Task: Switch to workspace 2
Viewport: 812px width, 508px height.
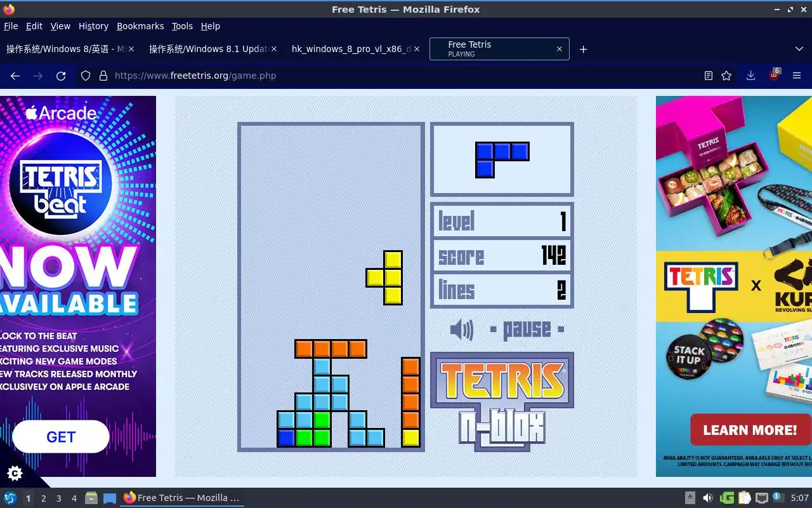Action: click(43, 498)
